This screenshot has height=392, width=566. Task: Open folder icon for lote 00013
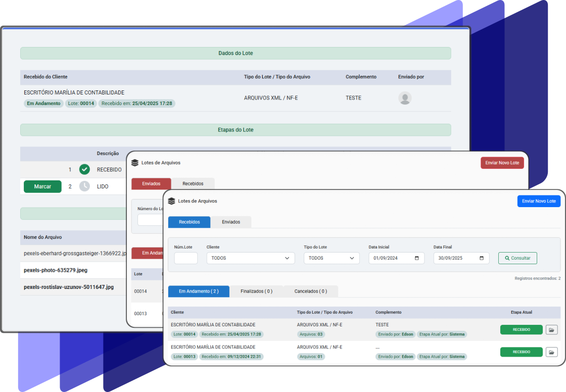click(551, 352)
